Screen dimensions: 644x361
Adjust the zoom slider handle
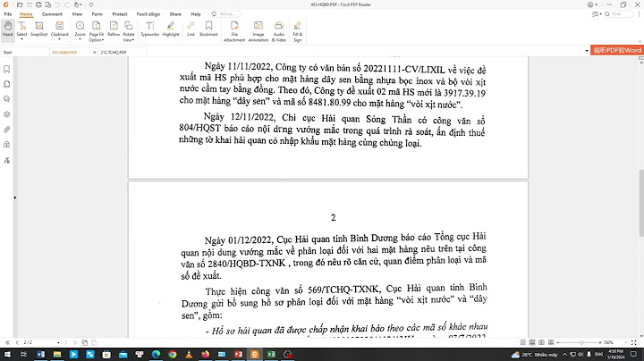coord(581,342)
